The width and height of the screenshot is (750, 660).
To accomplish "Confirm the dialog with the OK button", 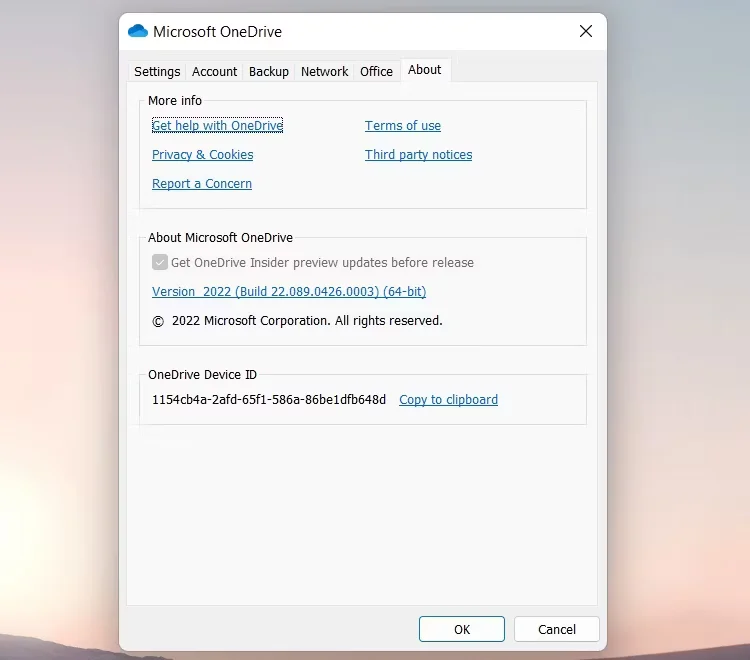I will (x=462, y=629).
